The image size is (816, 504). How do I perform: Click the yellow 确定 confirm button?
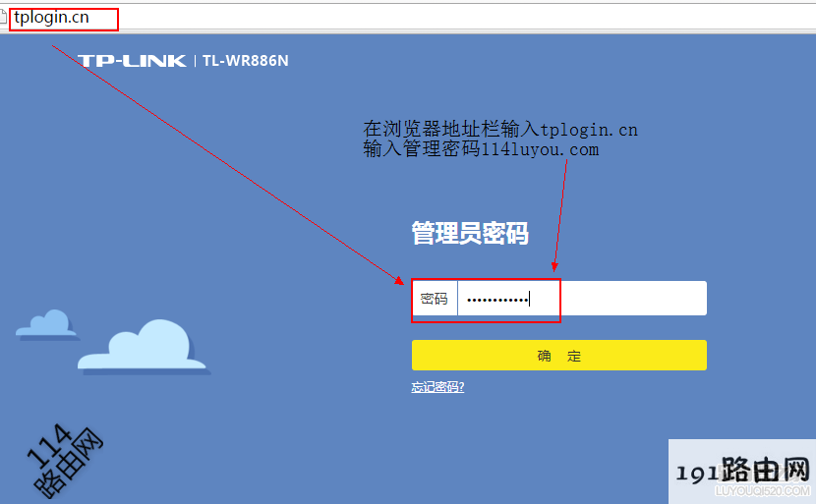pyautogui.click(x=559, y=356)
